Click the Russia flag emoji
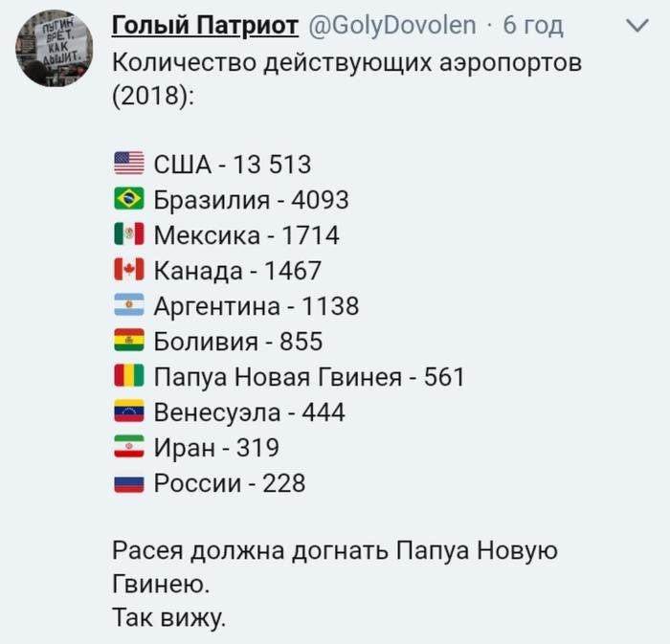This screenshot has height=644, width=670. [x=128, y=483]
